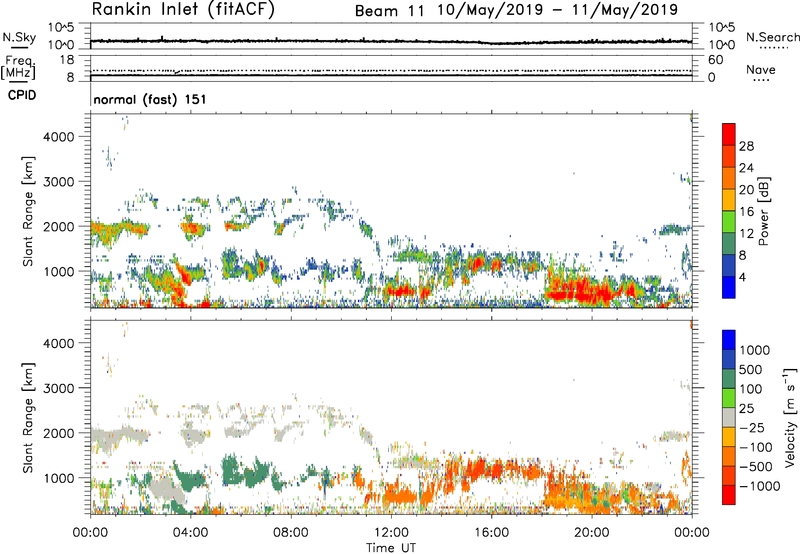Select the '12' value on the power colorbar
The image size is (800, 554).
[x=746, y=234]
